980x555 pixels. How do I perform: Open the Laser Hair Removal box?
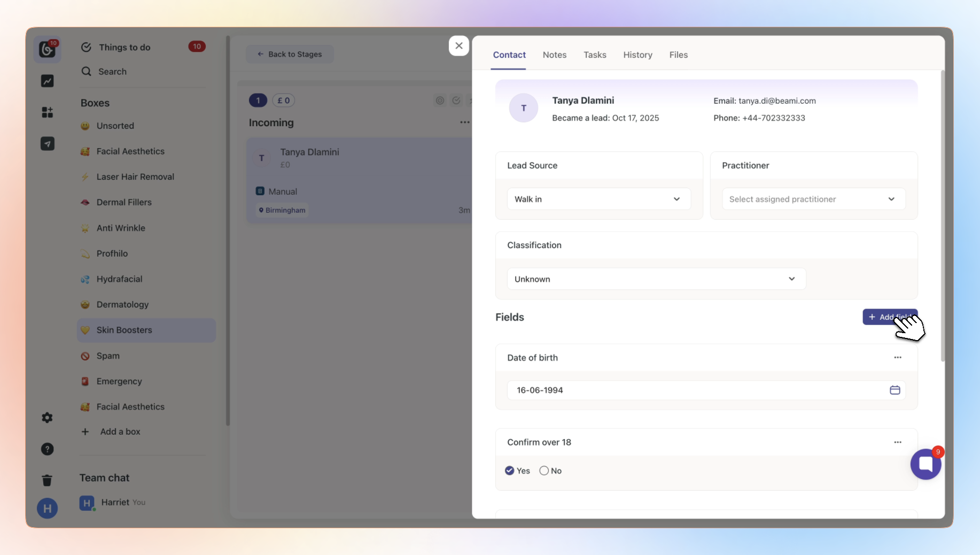coord(146,177)
